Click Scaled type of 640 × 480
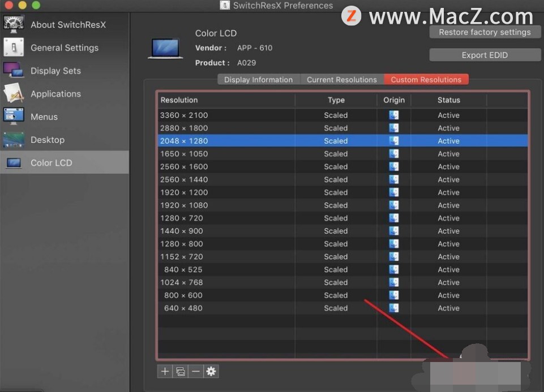Image resolution: width=544 pixels, height=392 pixels. pos(336,308)
